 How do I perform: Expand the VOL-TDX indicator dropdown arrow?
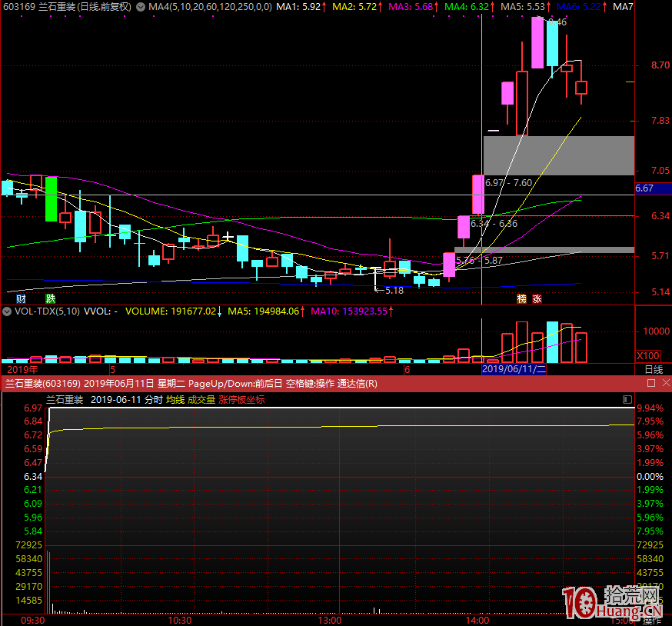(x=6, y=311)
